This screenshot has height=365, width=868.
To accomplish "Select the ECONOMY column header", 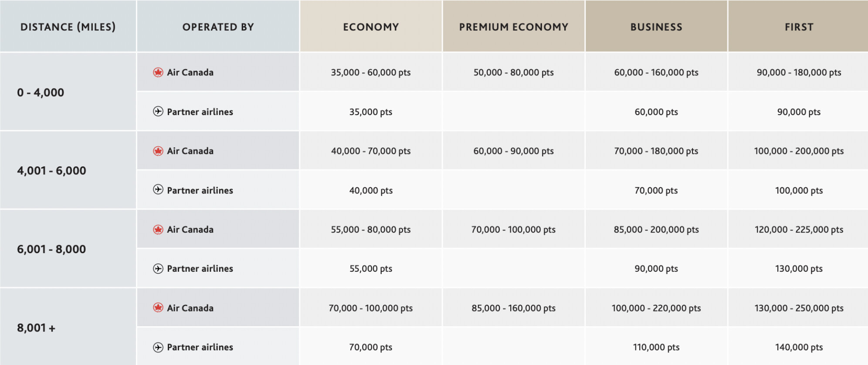I will tap(371, 26).
